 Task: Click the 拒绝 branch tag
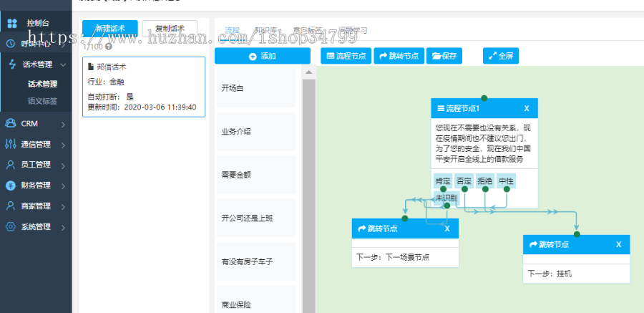coord(485,181)
